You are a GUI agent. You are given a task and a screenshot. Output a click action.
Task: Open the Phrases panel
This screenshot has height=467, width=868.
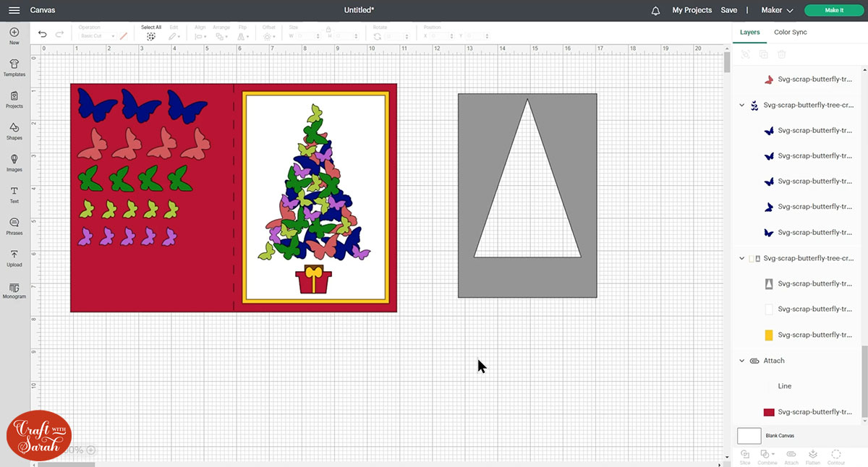point(14,227)
